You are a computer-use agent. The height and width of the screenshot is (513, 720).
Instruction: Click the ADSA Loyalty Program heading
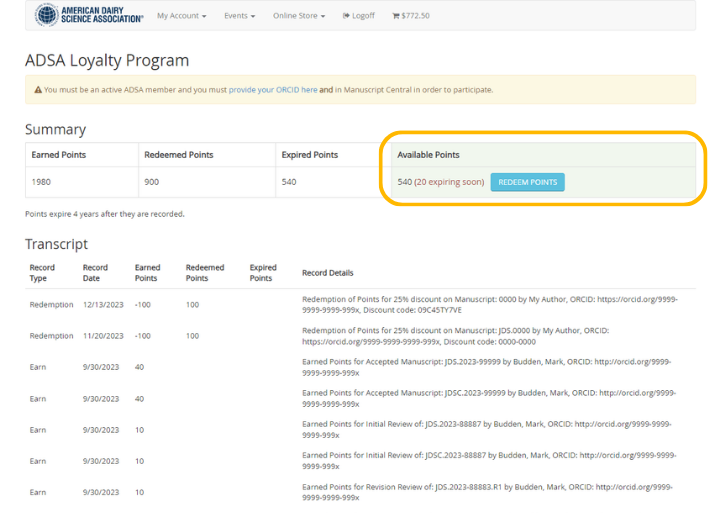coord(107,60)
